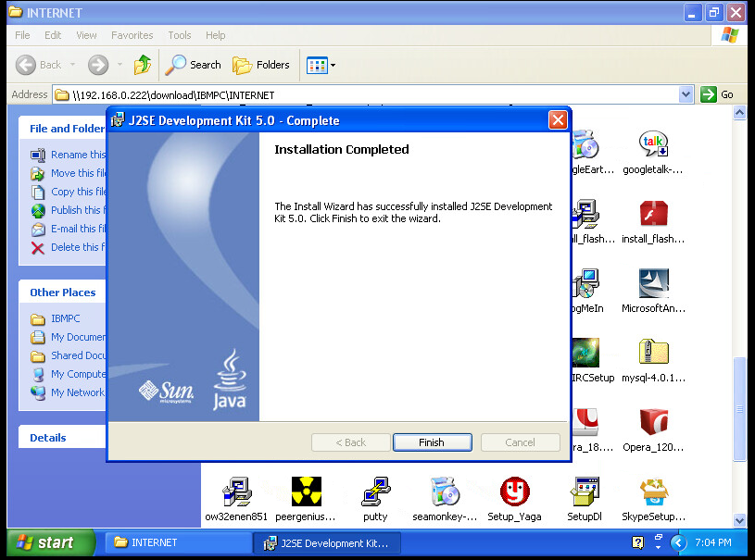Toggle the Folders pane
The image size is (755, 560).
pos(261,65)
